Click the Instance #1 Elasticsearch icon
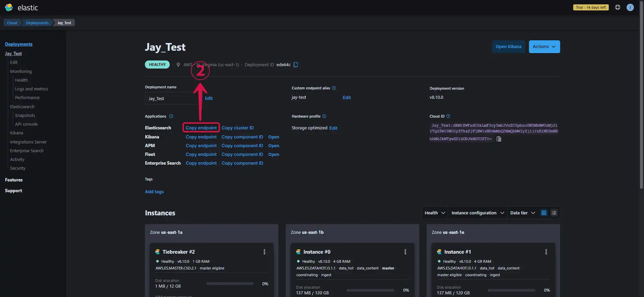644x297 pixels. click(x=439, y=252)
